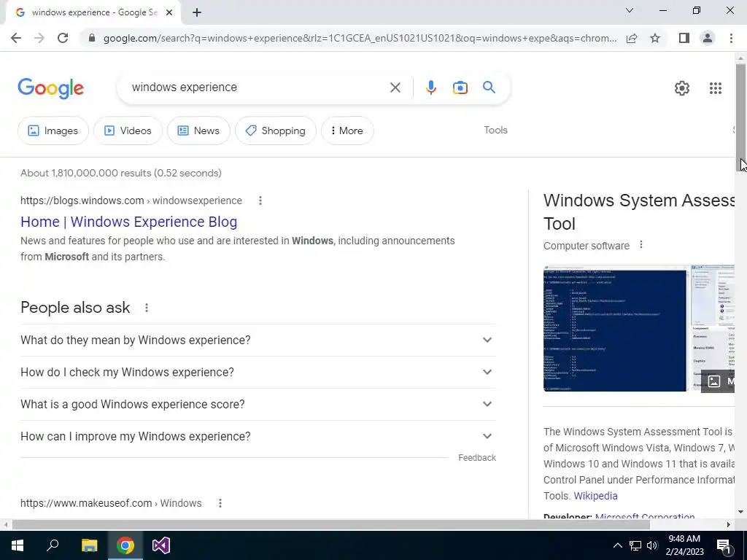The image size is (747, 560).
Task: Expand 'What is a good Windows experience score?'
Action: [258, 404]
